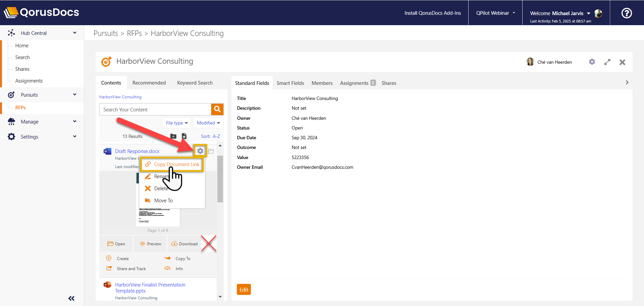Screen dimensions: 644x306
Task: Click the QorusDocs logo
Action: (x=42, y=12)
